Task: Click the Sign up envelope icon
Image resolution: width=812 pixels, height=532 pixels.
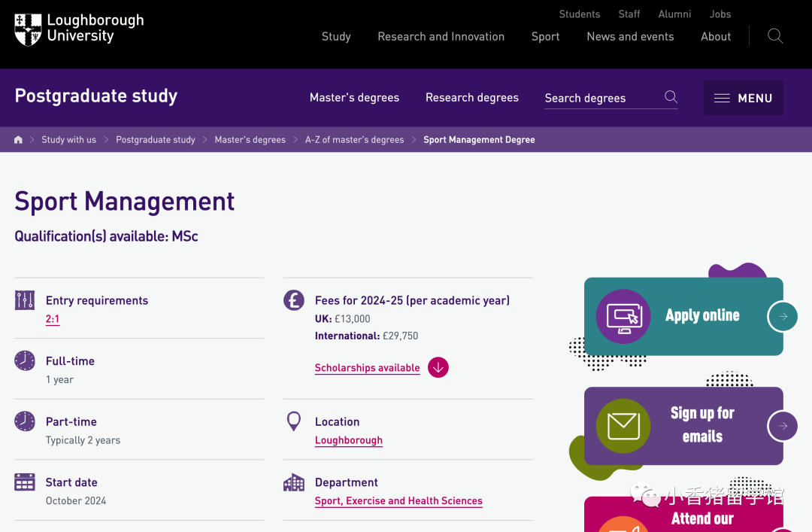Action: click(x=623, y=426)
